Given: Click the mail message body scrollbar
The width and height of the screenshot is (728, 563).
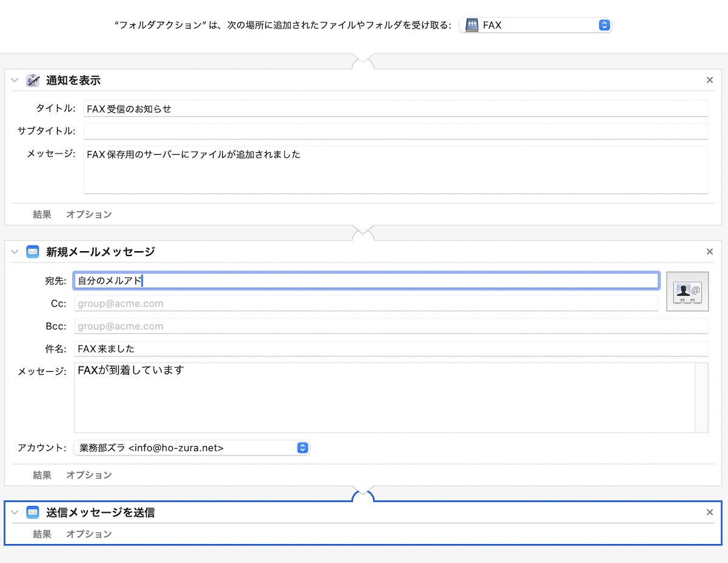Looking at the screenshot, I should pyautogui.click(x=701, y=397).
